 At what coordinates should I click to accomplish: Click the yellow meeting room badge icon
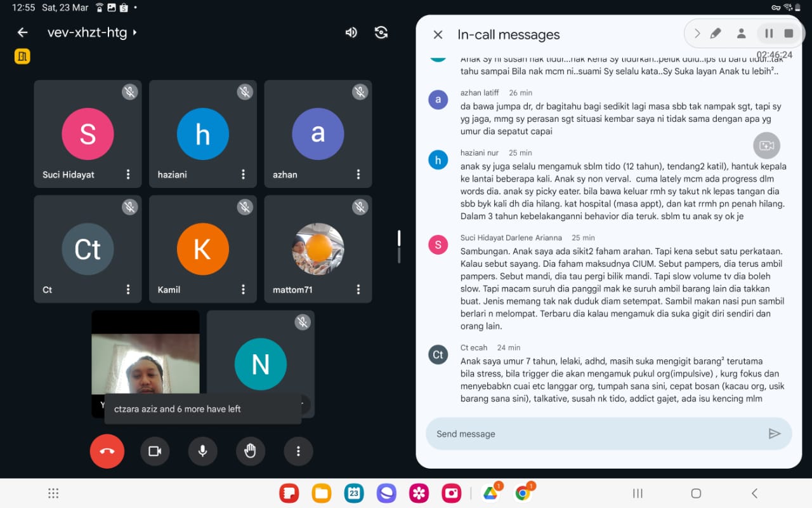[22, 57]
